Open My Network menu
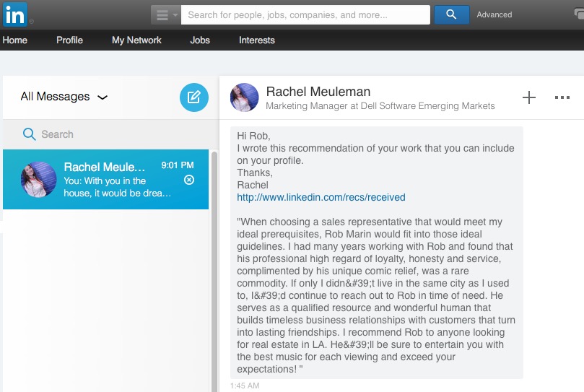 [136, 40]
